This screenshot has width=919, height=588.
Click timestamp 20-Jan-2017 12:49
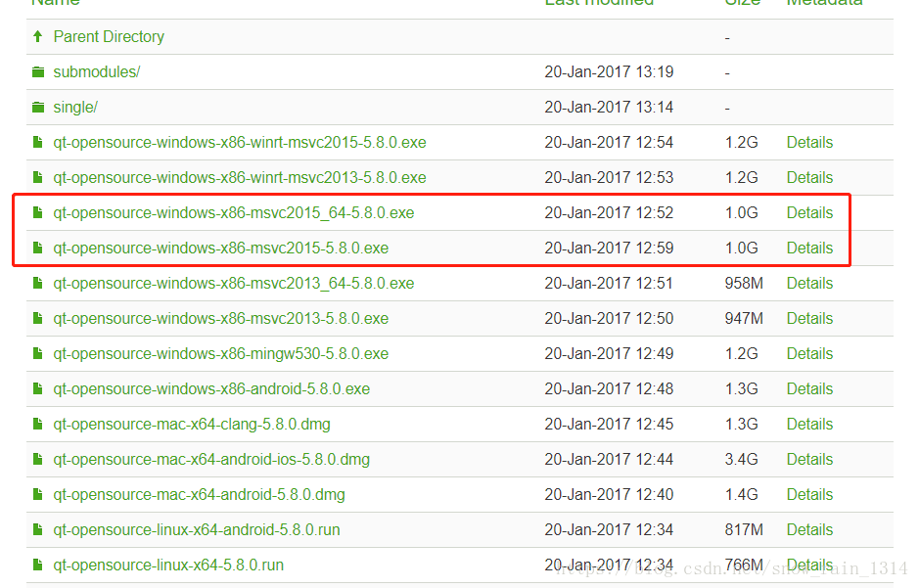click(609, 354)
